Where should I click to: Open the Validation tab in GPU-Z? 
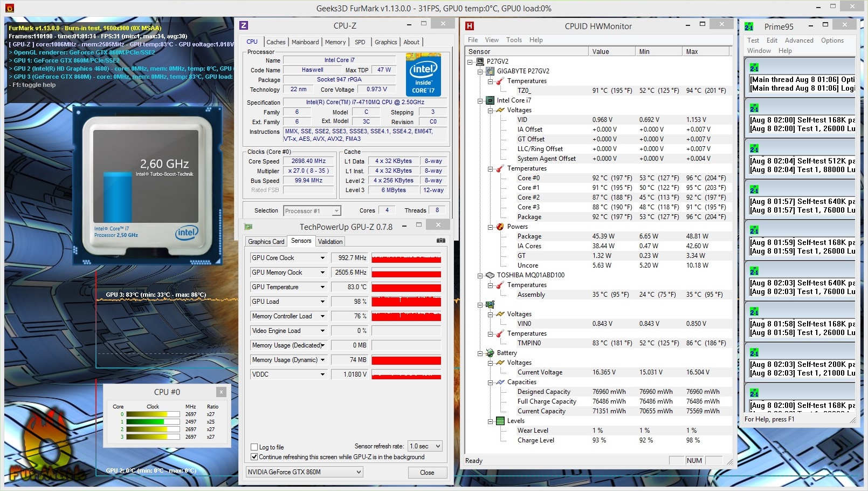pos(330,242)
